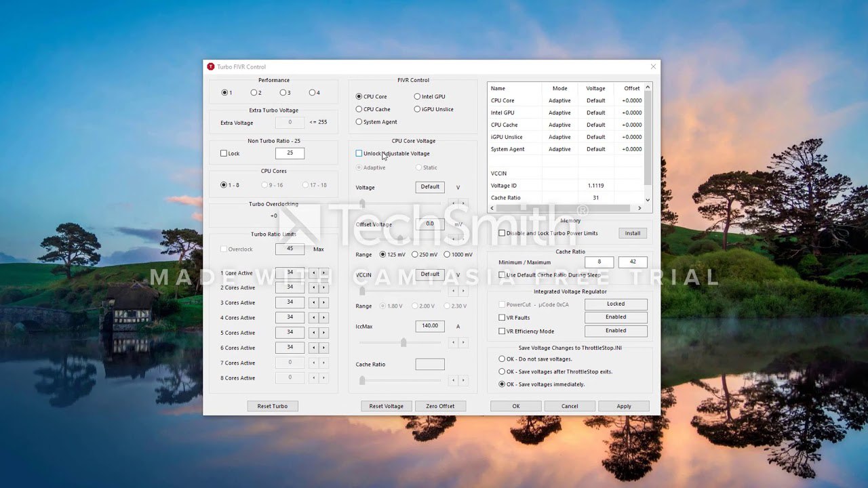Select Performance profile 1 radio button

point(224,93)
